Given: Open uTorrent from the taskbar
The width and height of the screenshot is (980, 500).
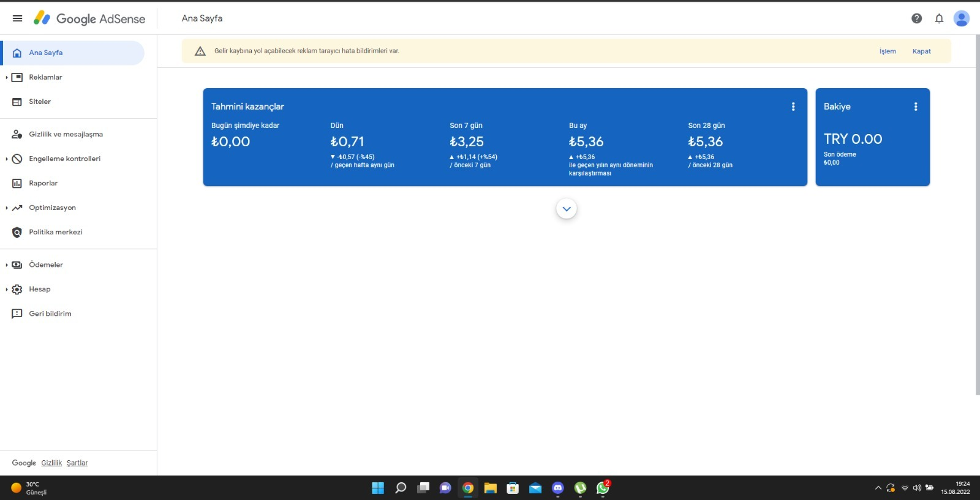Looking at the screenshot, I should [581, 488].
